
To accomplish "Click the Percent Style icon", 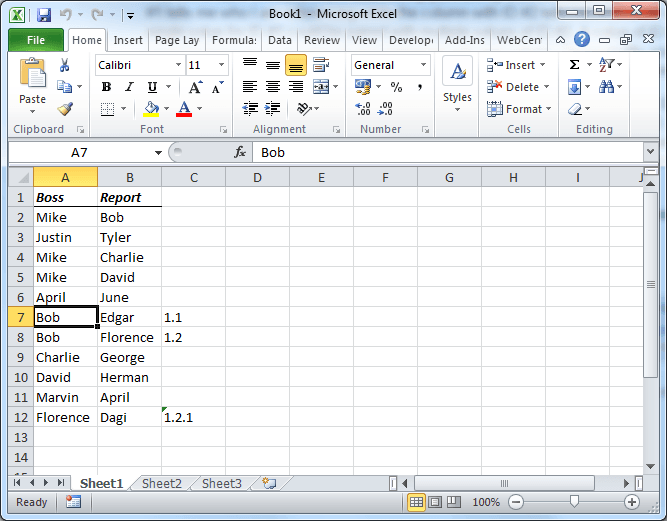I will [396, 87].
